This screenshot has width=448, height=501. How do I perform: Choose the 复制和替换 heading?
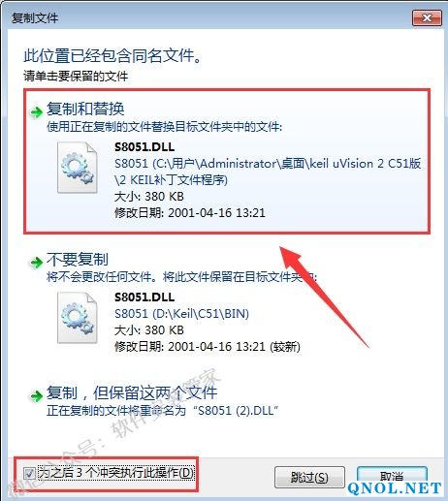(85, 109)
